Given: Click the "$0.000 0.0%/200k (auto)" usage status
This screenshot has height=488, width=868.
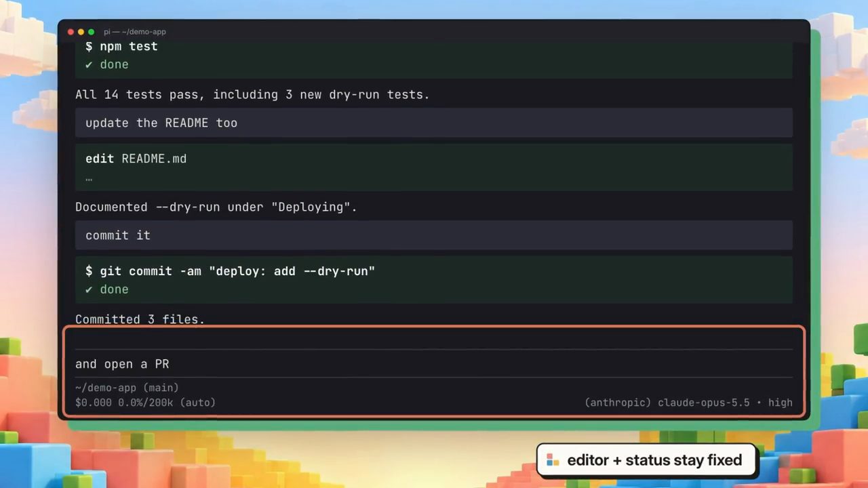Looking at the screenshot, I should [145, 403].
